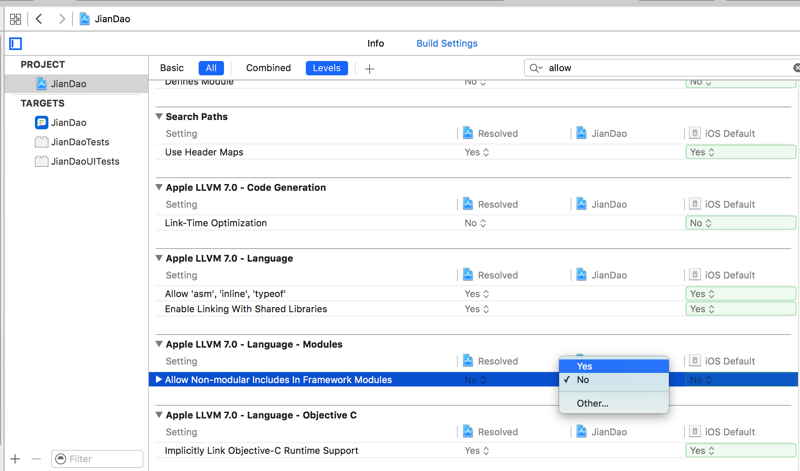The width and height of the screenshot is (800, 471).
Task: Switch to Basic settings filter
Action: point(172,68)
